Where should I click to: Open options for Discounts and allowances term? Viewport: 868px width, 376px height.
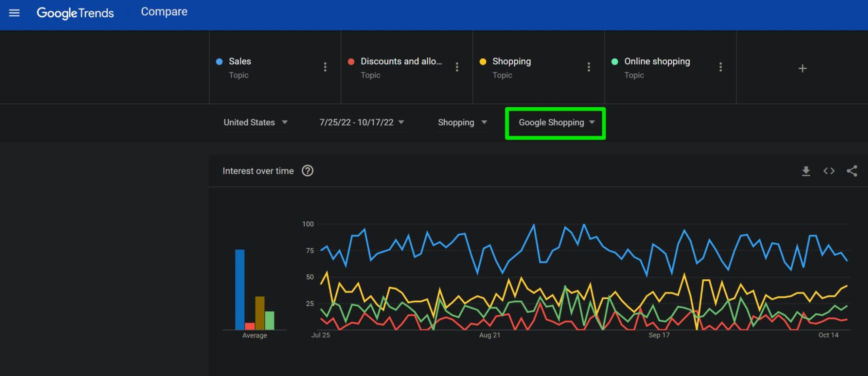tap(457, 67)
